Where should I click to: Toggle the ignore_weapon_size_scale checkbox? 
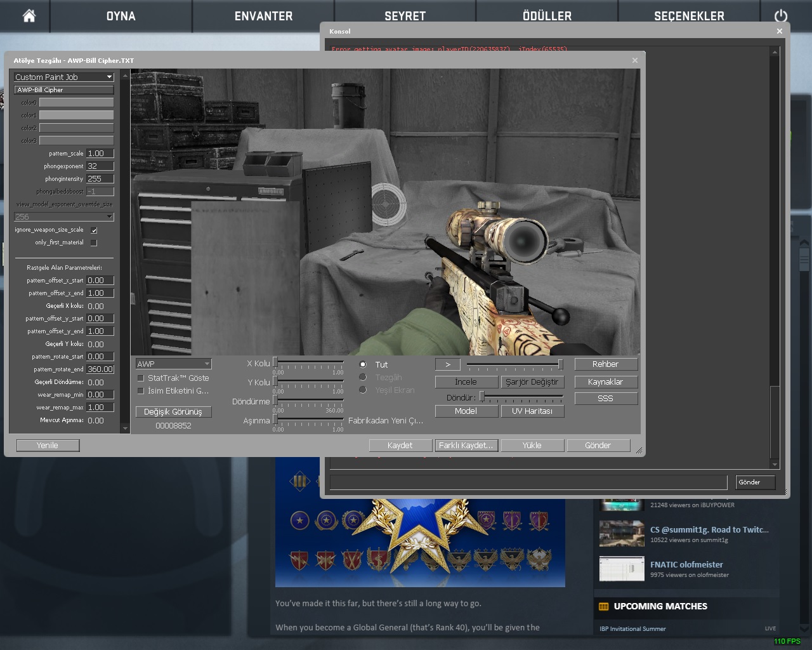tap(94, 230)
